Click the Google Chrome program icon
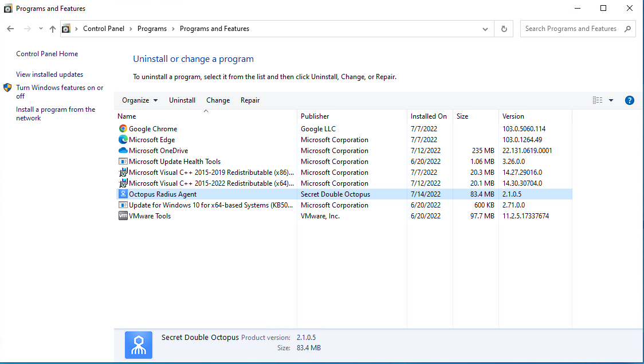The height and width of the screenshot is (364, 644). coord(123,128)
